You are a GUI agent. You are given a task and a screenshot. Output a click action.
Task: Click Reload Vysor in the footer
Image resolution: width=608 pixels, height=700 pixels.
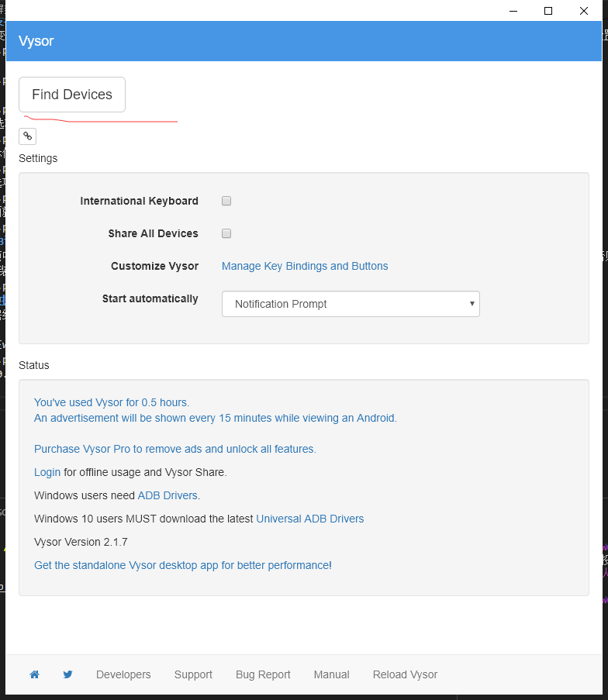pyautogui.click(x=405, y=674)
